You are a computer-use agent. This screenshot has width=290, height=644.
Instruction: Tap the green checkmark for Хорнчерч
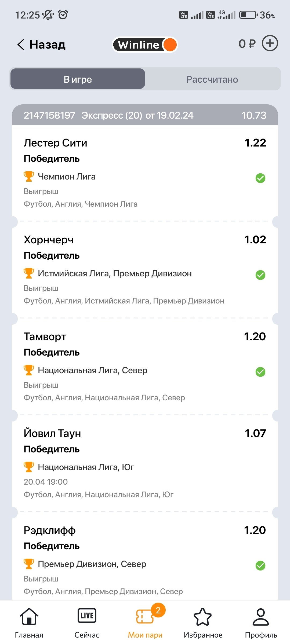260,275
